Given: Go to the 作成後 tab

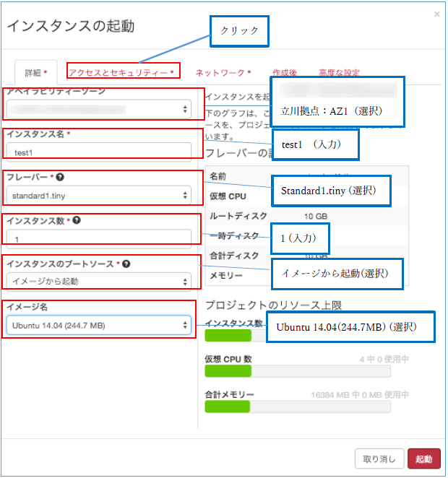Looking at the screenshot, I should coord(285,72).
